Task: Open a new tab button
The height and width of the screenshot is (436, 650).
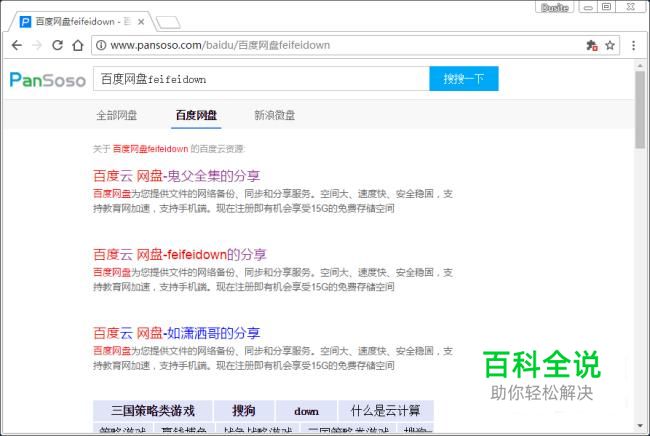Action: pos(168,22)
